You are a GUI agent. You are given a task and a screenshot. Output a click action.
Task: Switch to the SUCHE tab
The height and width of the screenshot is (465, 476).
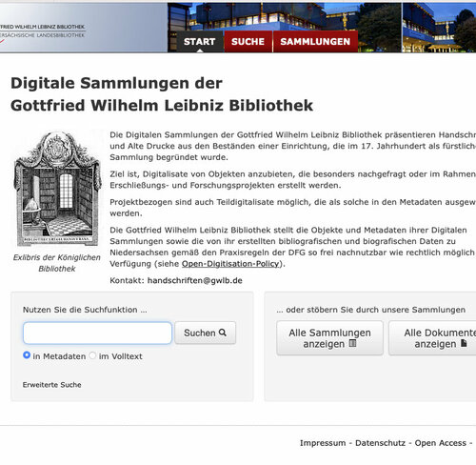[248, 42]
